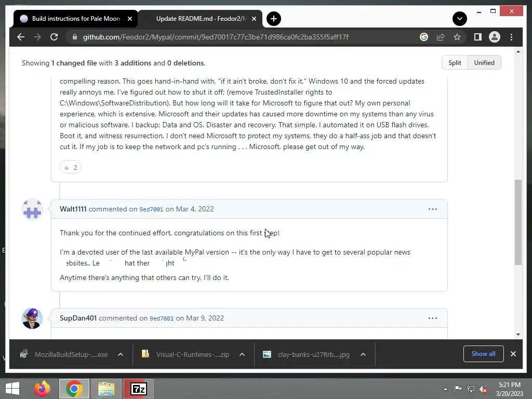Viewport: 532px width, 399px height.
Task: Close the Build instructions for Pale Moon tab
Action: (129, 19)
